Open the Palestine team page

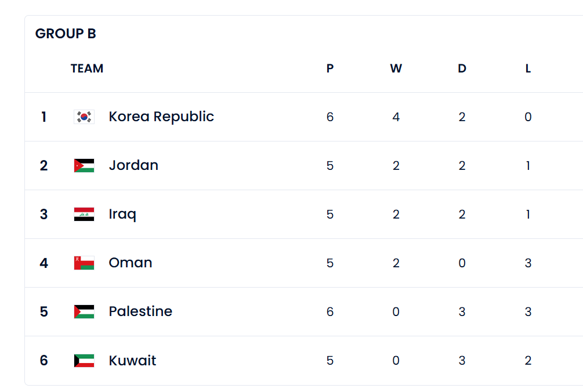(x=140, y=311)
